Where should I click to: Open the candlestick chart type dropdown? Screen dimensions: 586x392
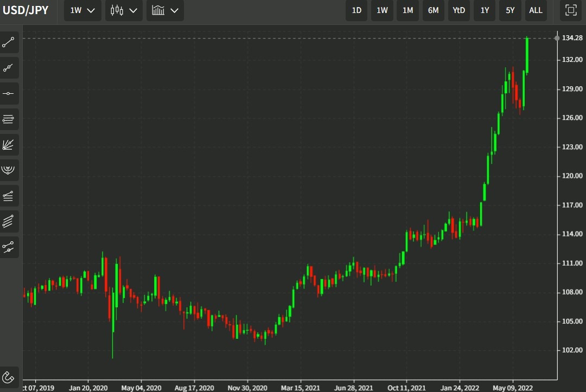click(124, 10)
